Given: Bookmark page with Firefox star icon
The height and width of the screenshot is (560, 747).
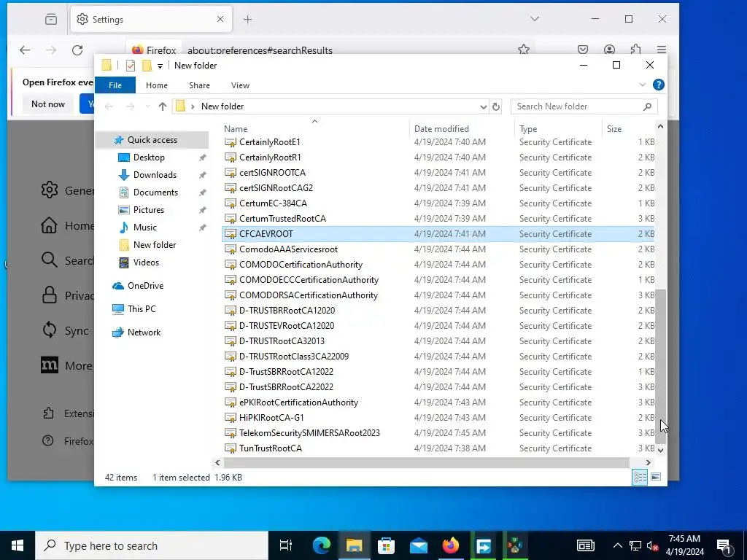Looking at the screenshot, I should pos(524,50).
